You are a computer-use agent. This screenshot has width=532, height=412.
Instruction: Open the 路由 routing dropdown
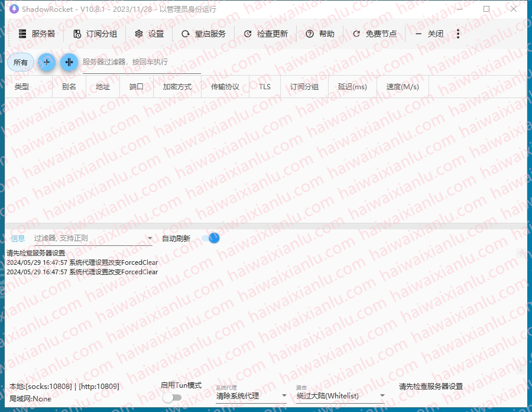pos(340,395)
